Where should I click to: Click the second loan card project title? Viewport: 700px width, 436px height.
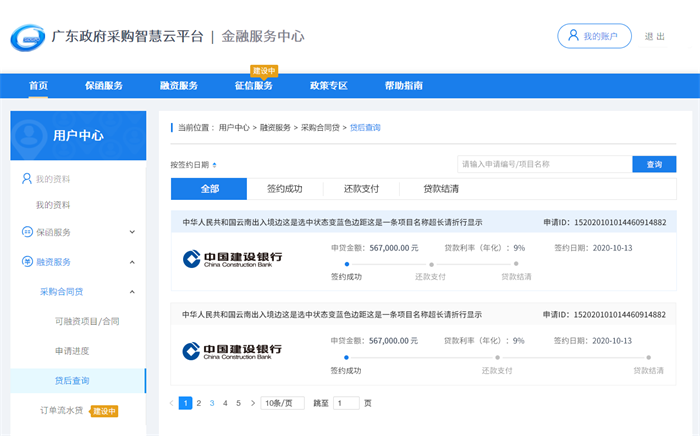332,315
